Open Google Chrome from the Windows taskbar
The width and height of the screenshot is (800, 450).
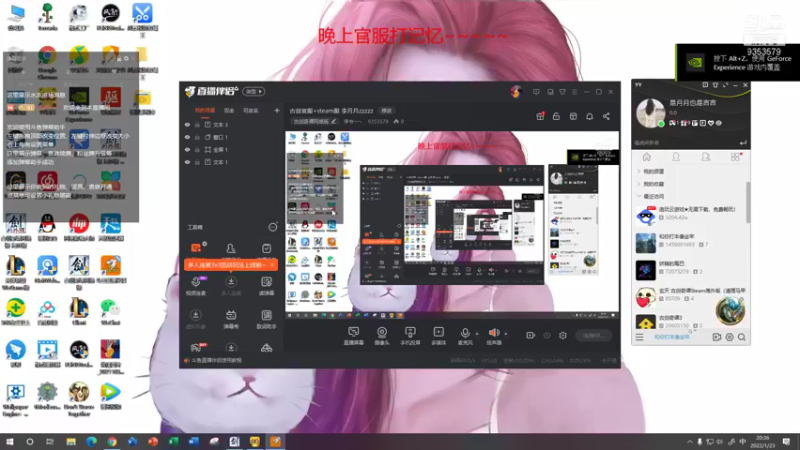coord(112,442)
